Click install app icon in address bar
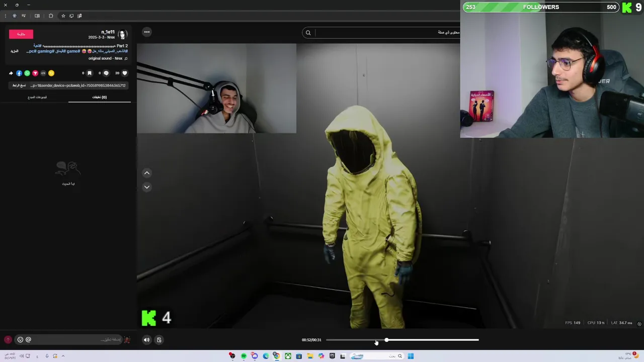Image resolution: width=644 pixels, height=362 pixels. 71,16
